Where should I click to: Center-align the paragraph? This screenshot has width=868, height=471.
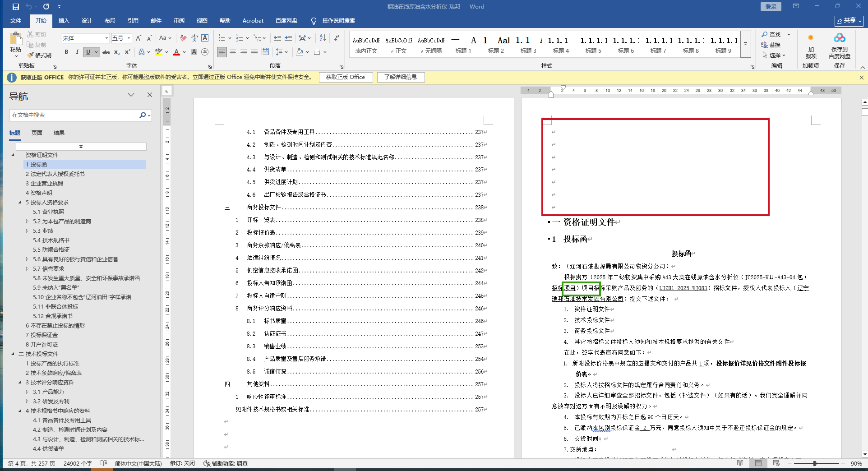(x=233, y=52)
